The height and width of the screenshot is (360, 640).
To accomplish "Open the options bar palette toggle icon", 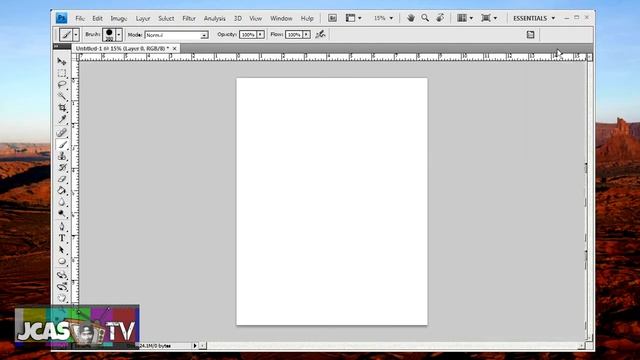I will [530, 35].
